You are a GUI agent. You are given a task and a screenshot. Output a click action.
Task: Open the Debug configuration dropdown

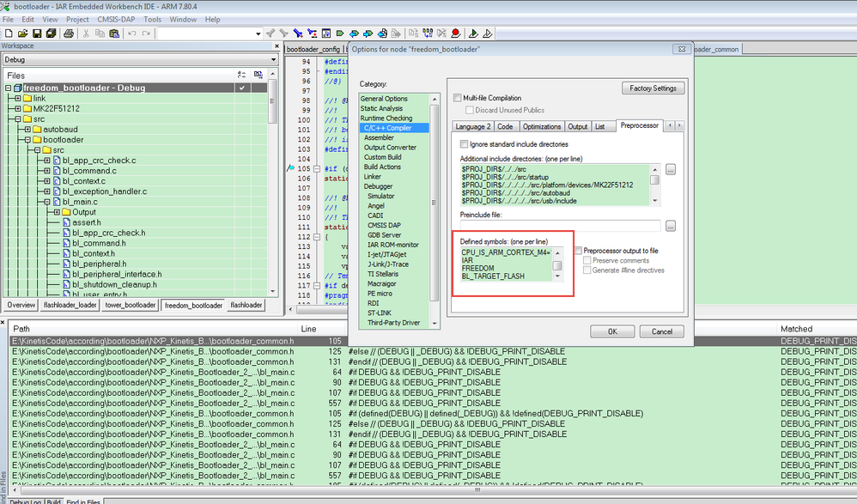click(x=273, y=59)
